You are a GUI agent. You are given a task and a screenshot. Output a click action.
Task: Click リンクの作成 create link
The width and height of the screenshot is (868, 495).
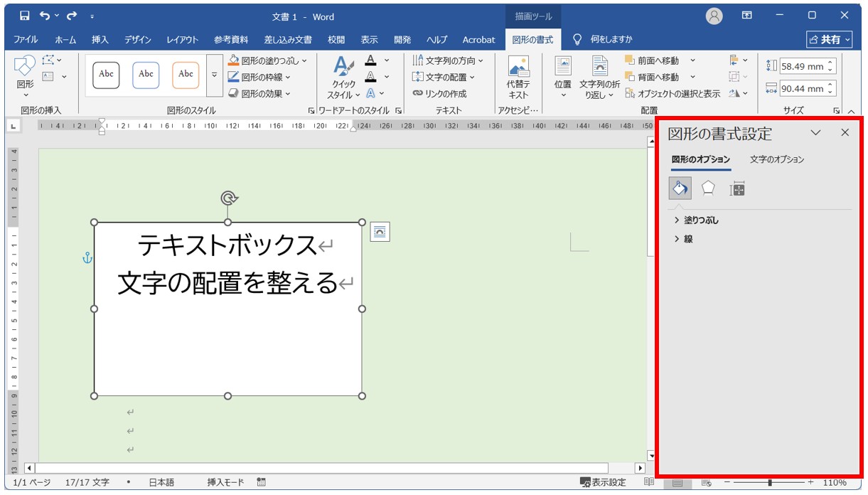[x=439, y=93]
